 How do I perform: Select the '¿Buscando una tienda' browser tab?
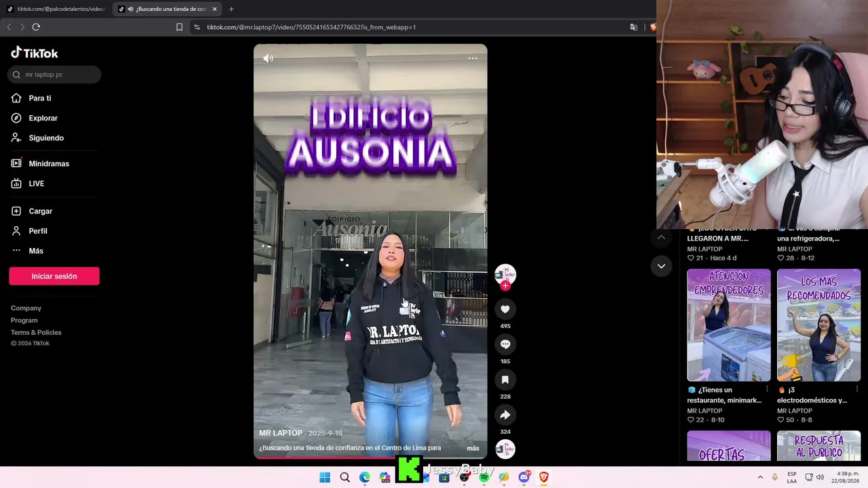(167, 9)
